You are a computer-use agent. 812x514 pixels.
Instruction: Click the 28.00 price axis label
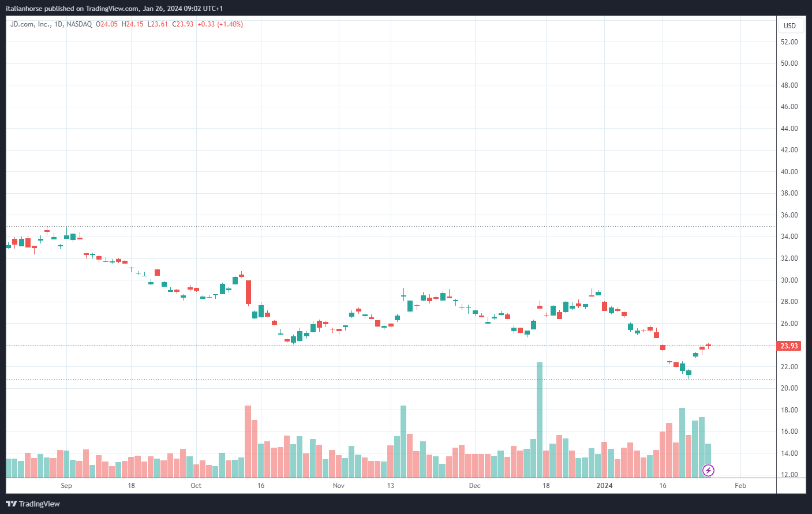pos(789,302)
